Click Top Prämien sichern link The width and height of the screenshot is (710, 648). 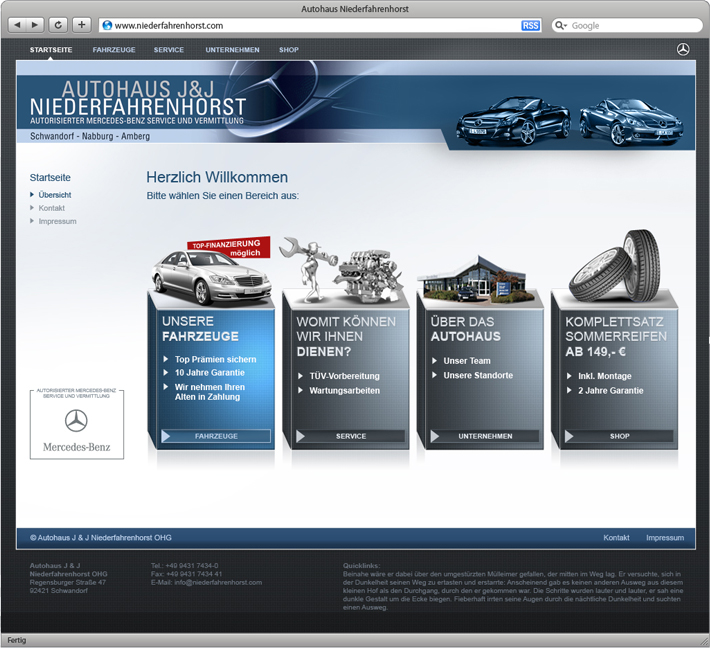coord(216,359)
